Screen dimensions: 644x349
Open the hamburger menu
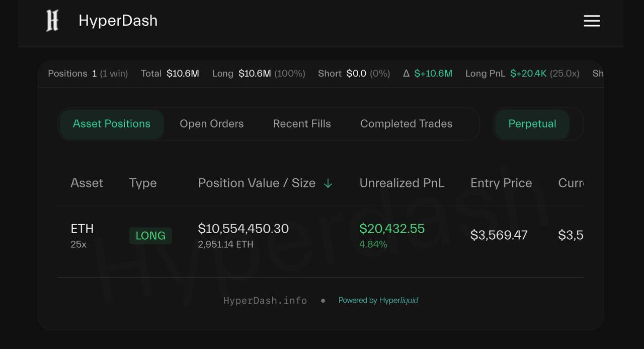(x=592, y=21)
